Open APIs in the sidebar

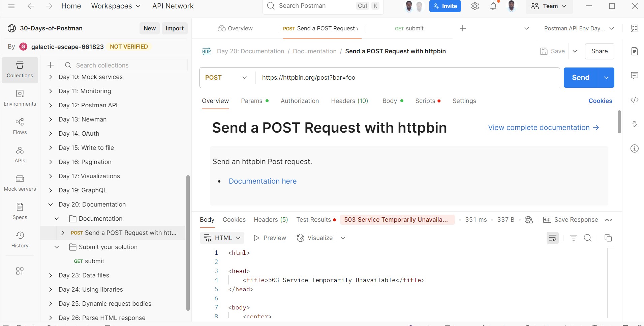tap(20, 155)
